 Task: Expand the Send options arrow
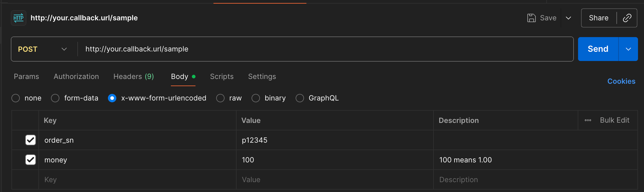(x=628, y=49)
